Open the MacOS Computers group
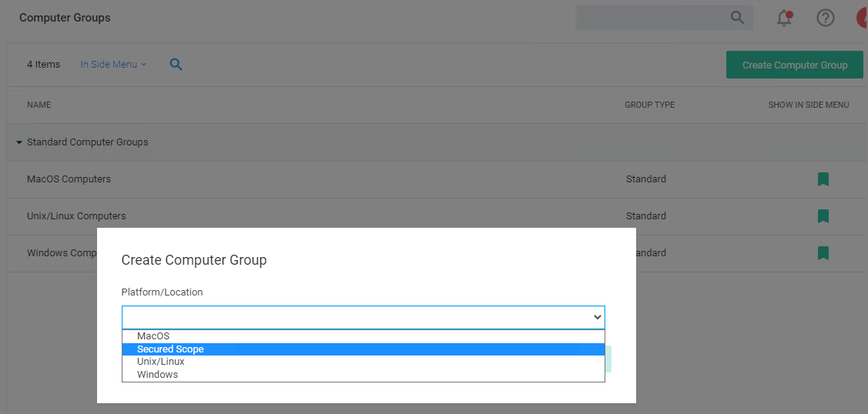The height and width of the screenshot is (414, 868). click(69, 179)
